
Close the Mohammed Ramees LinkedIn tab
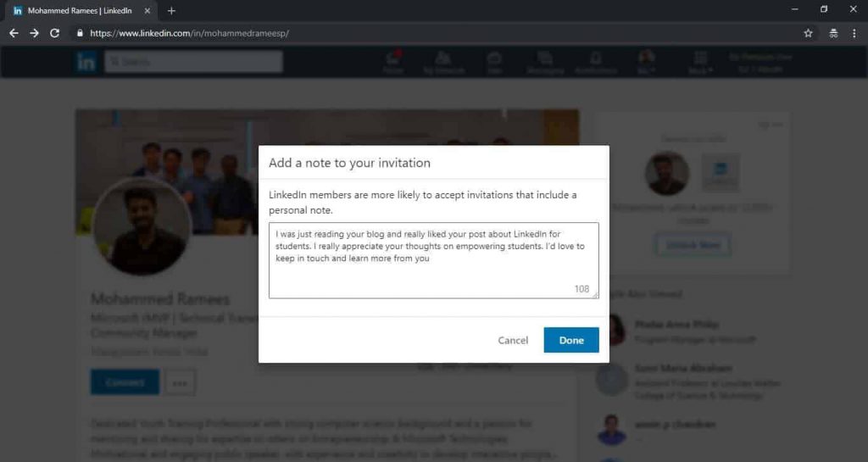pyautogui.click(x=147, y=10)
